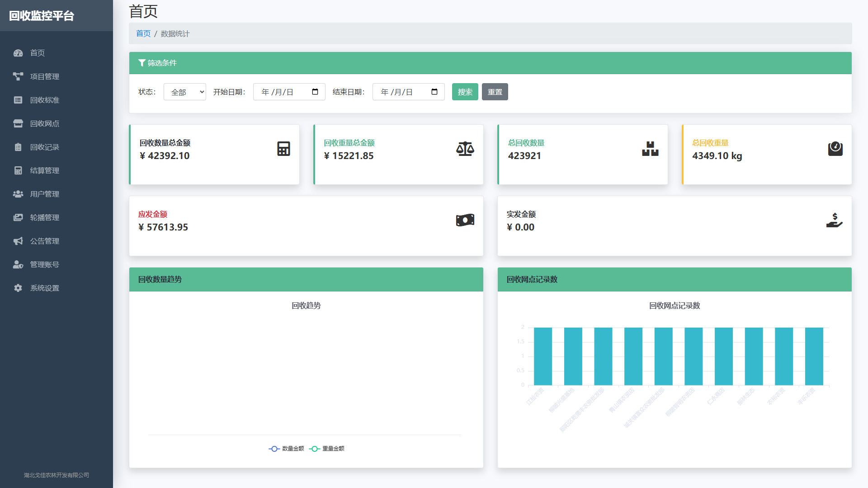Click the 首页 breadcrumb link

[x=143, y=33]
